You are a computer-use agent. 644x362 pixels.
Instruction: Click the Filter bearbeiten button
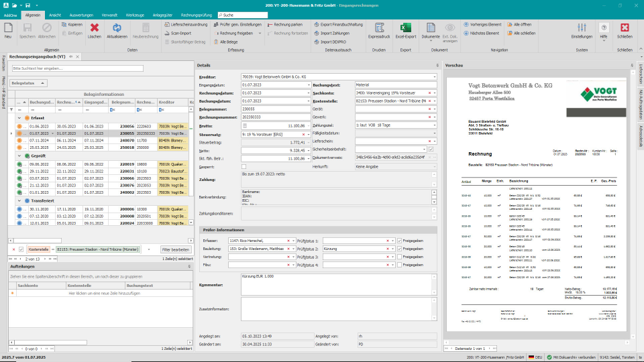176,249
